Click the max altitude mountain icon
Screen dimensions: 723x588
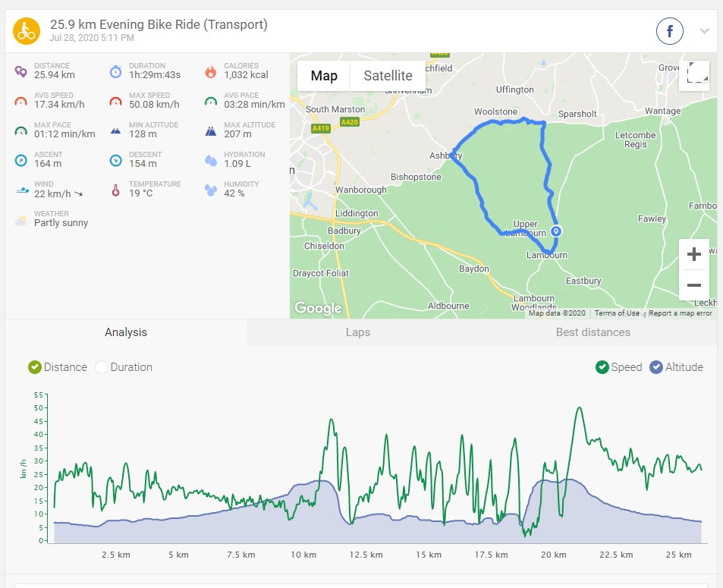coord(210,130)
